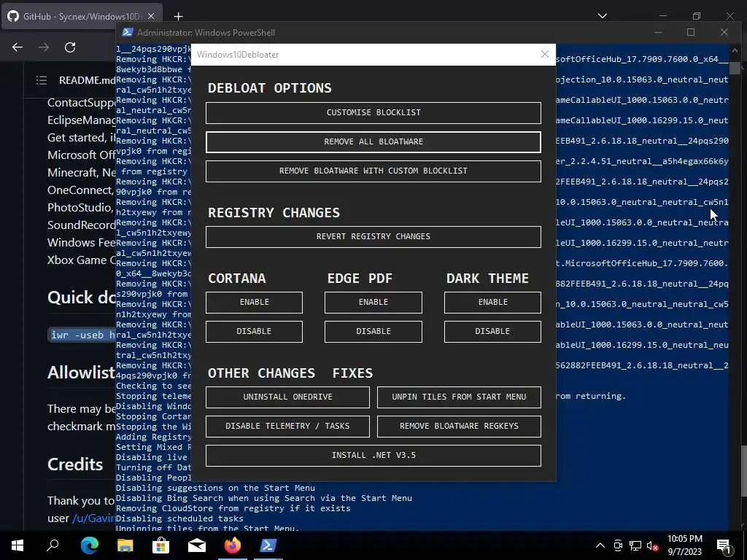The height and width of the screenshot is (560, 747).
Task: Click "Disabling Bing Search" output line
Action: tap(263, 498)
